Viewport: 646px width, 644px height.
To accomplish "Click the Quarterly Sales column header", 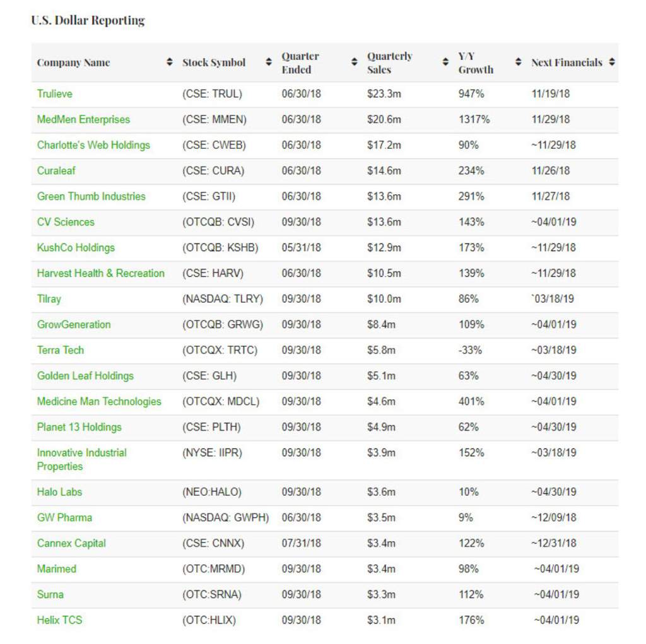I will click(x=390, y=62).
